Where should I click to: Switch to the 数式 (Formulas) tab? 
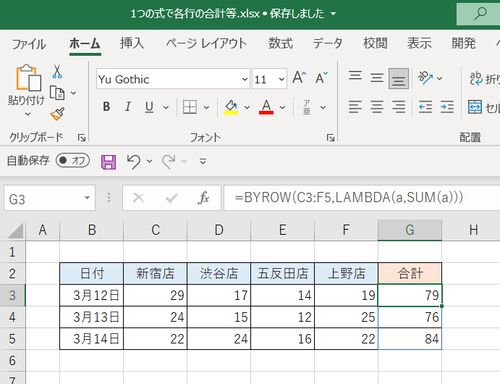[x=281, y=43]
